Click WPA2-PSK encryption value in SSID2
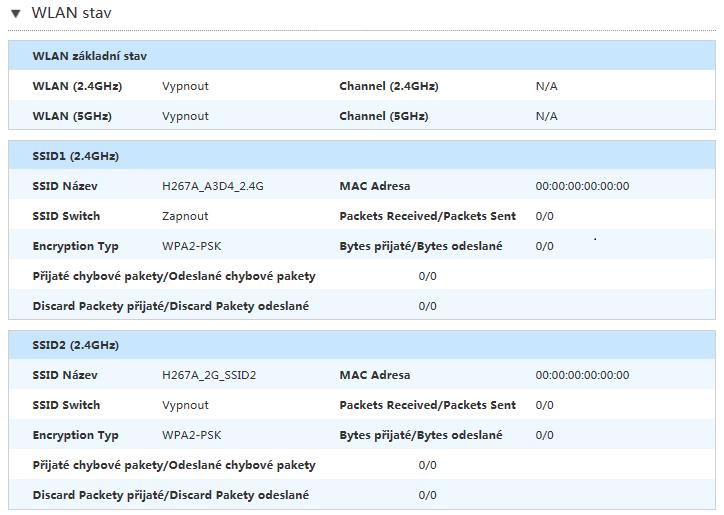 [192, 435]
